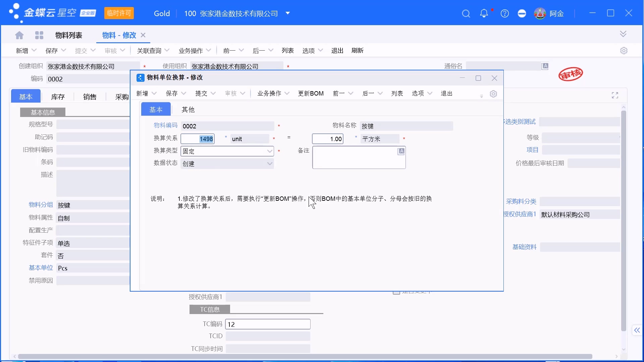Viewport: 644px width, 362px height.
Task: Open settings gear in dialog toolbar
Action: point(493,94)
